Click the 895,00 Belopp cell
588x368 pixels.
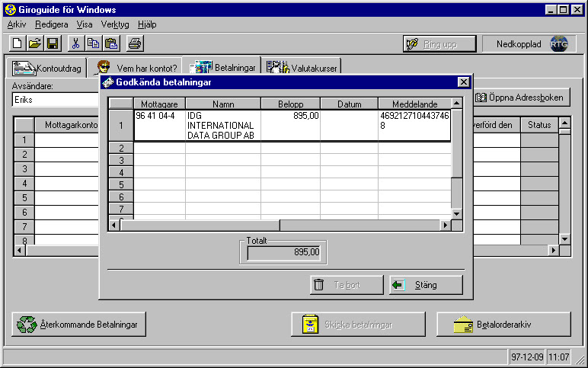point(291,125)
